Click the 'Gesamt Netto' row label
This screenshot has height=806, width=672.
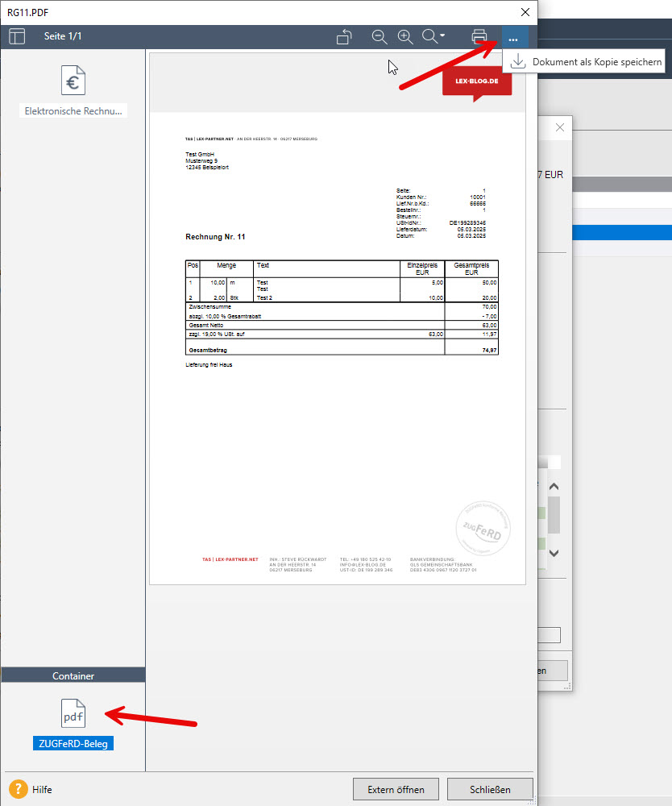tap(206, 326)
